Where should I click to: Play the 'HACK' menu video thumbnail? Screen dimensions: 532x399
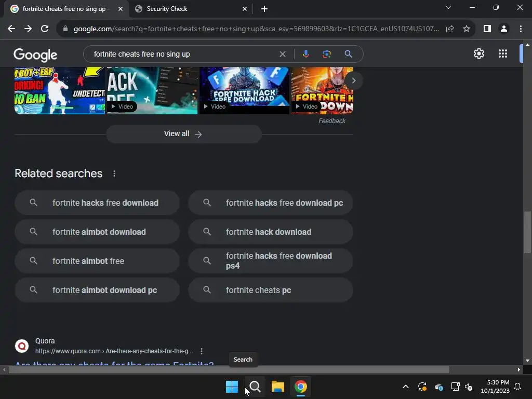pyautogui.click(x=152, y=90)
